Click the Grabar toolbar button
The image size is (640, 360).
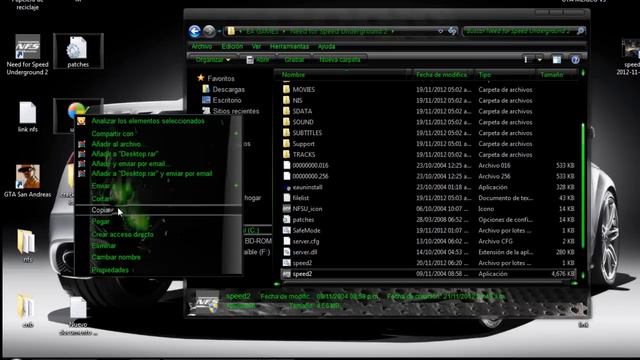click(294, 60)
